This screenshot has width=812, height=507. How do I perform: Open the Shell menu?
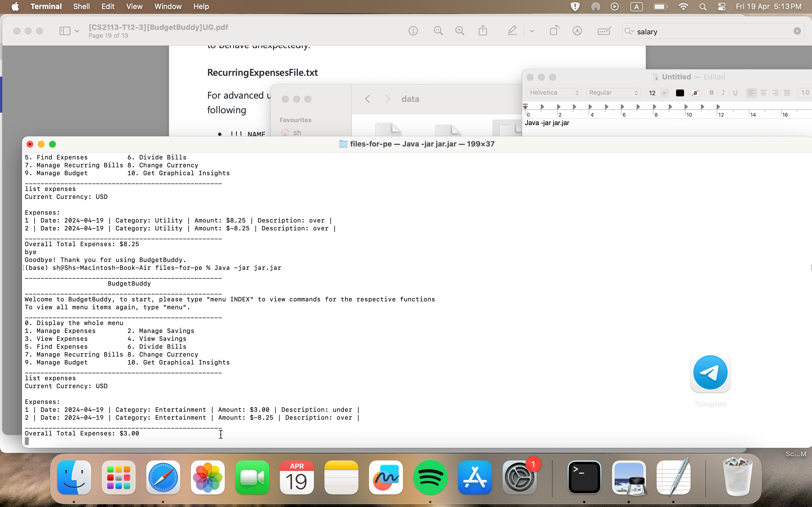(81, 6)
